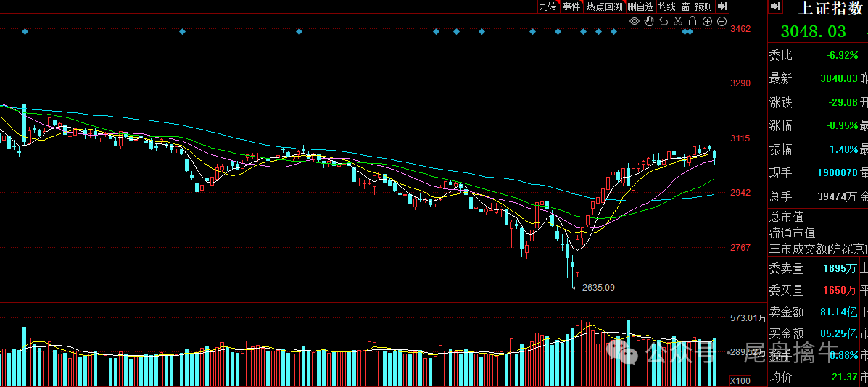
Task: Open the 均线 moving average tab
Action: click(667, 7)
